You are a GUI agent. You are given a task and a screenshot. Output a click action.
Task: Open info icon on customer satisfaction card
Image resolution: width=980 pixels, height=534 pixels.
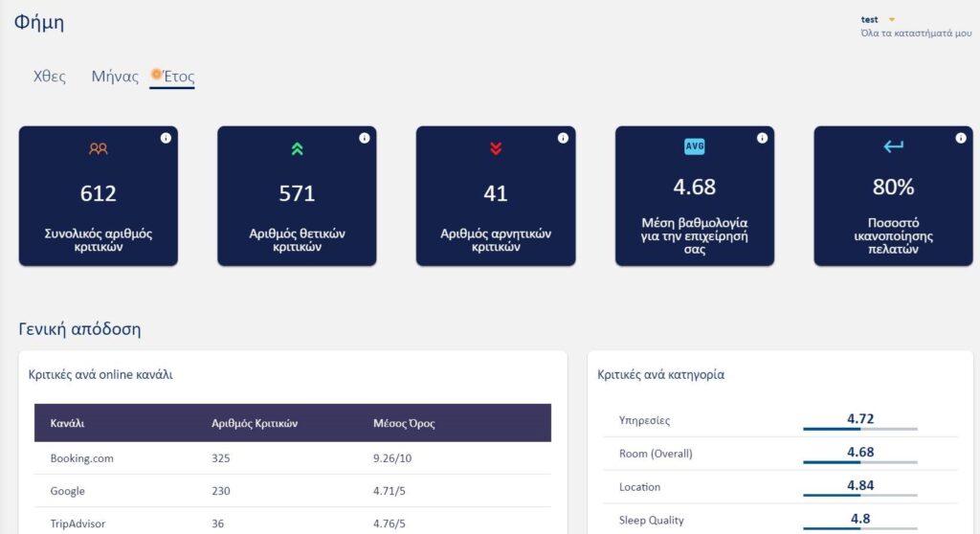961,138
